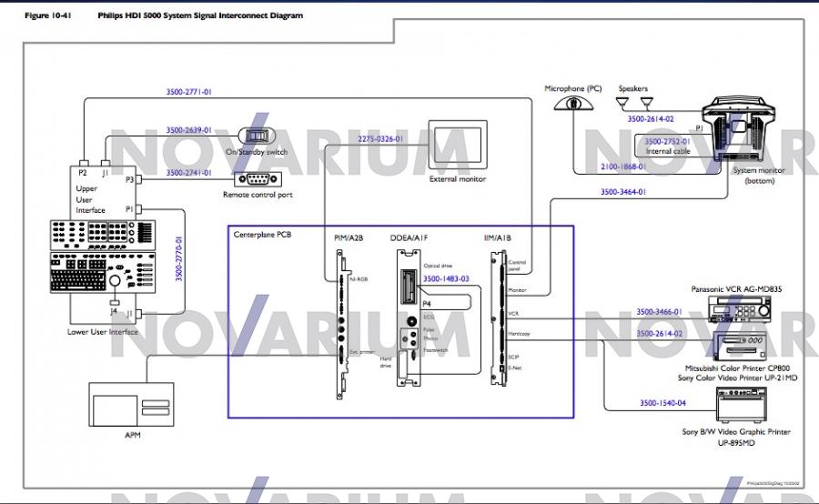This screenshot has height=504, width=819.
Task: Select part number 3500-1540-04
Action: tap(662, 401)
